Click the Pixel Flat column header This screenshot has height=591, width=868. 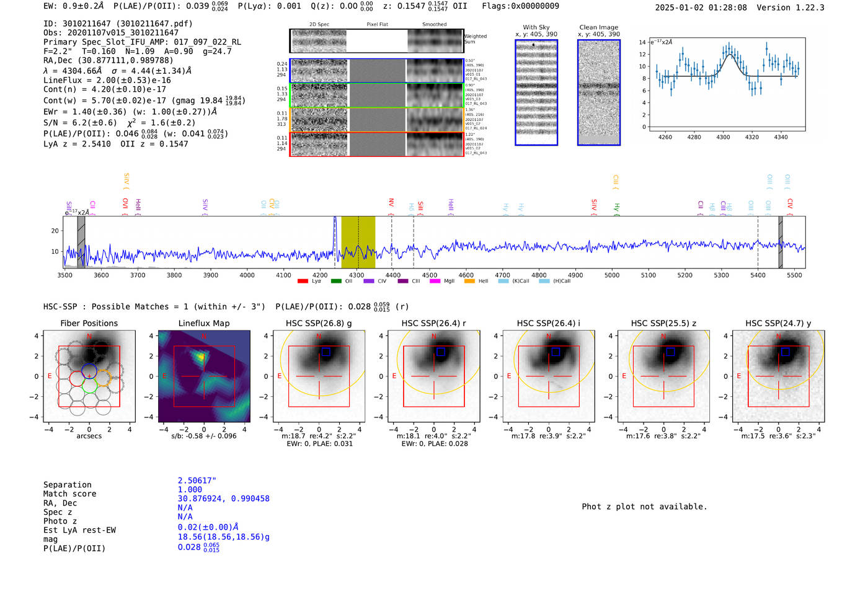[x=377, y=25]
